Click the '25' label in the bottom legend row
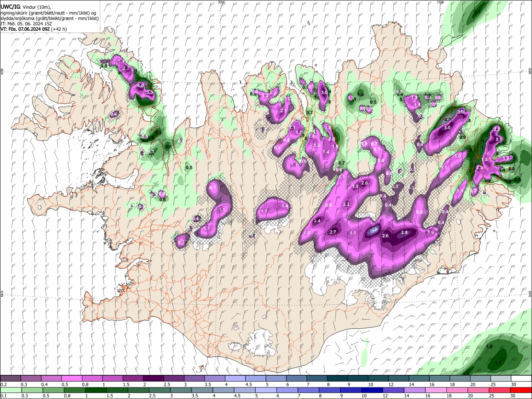This screenshot has height=399, width=532. (x=492, y=396)
